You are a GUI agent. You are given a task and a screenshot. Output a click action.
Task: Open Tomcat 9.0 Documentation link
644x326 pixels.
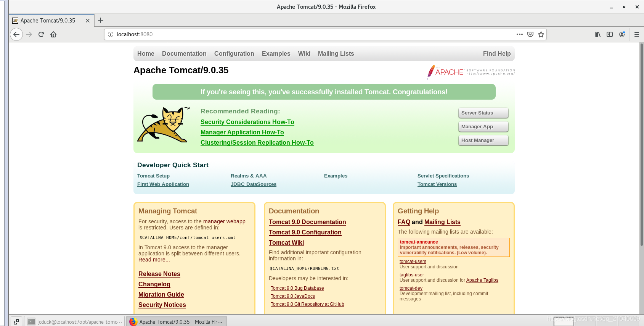pyautogui.click(x=307, y=222)
